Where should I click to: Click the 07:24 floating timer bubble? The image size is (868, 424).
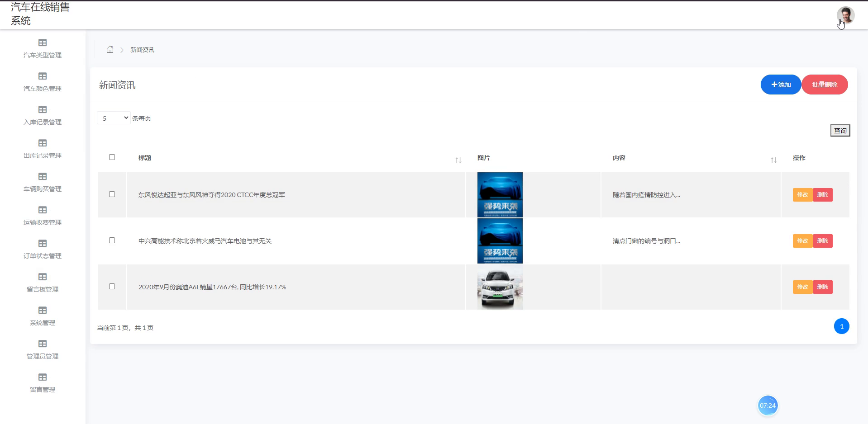tap(768, 405)
